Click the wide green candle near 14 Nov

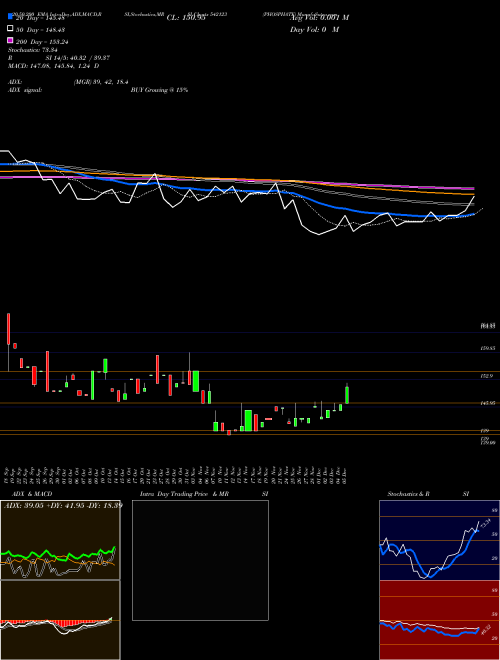(x=248, y=420)
